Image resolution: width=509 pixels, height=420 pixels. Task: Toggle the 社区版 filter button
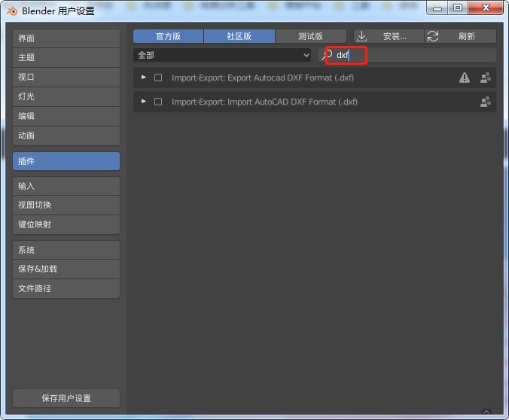point(239,36)
